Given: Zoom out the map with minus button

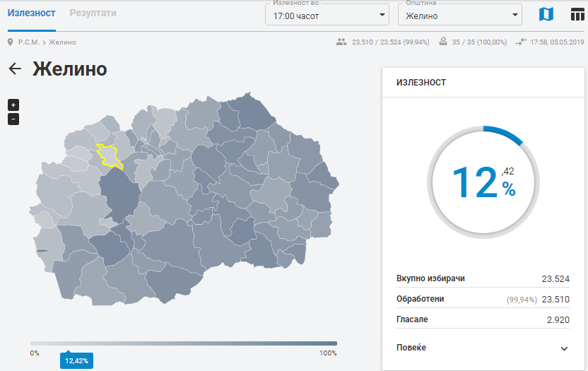Looking at the screenshot, I should tap(13, 119).
